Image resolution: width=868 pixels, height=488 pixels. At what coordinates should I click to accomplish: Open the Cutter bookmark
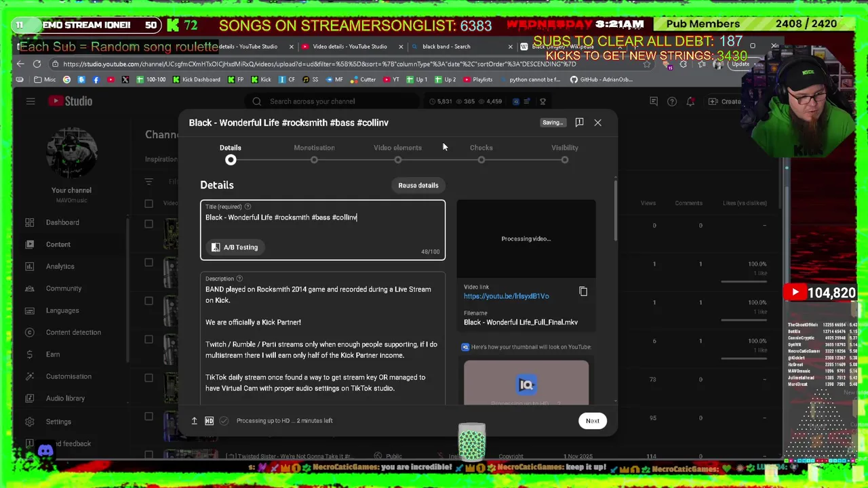(363, 80)
